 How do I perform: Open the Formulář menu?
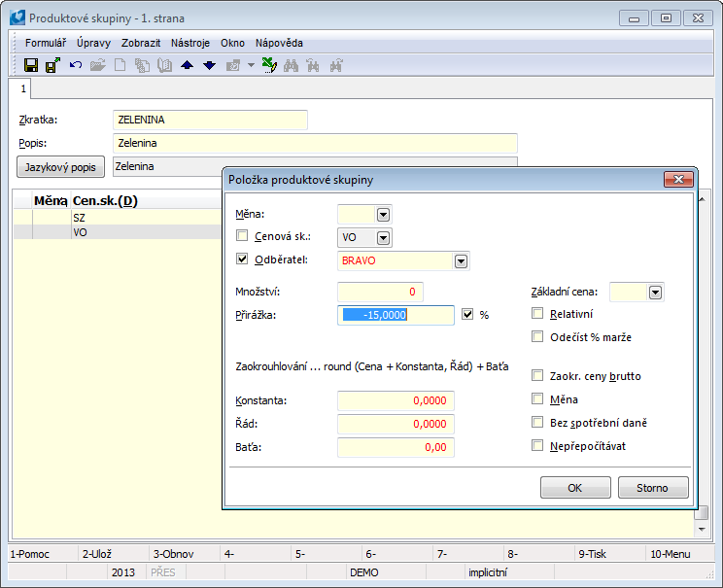(x=46, y=43)
